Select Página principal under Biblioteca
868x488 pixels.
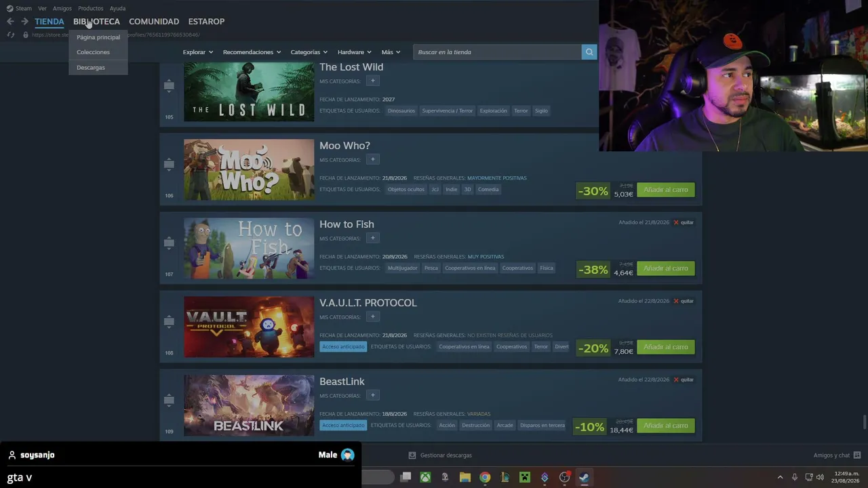pyautogui.click(x=98, y=37)
